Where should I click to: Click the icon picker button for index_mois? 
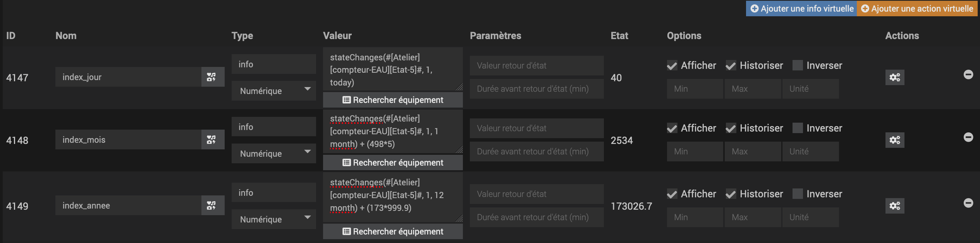[x=212, y=140]
